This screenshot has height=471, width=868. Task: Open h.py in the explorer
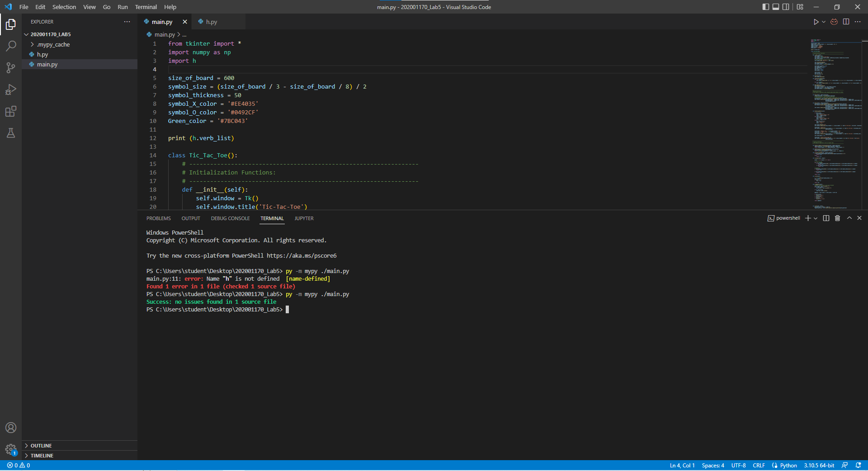tap(80, 54)
